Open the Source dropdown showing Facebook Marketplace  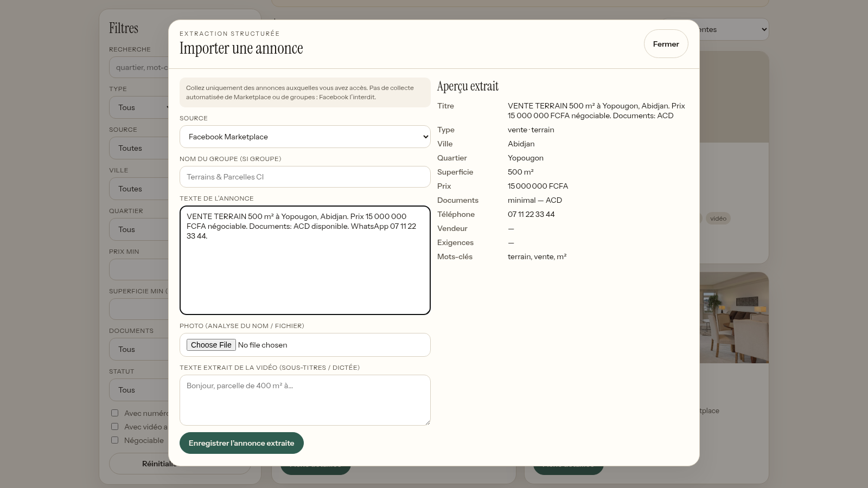305,137
